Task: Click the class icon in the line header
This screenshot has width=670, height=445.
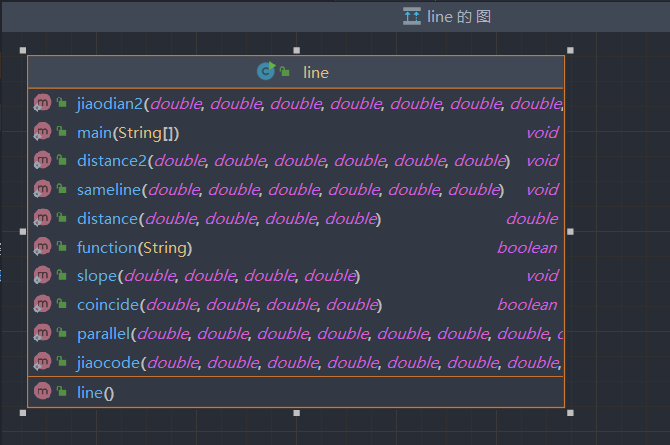Action: (266, 71)
